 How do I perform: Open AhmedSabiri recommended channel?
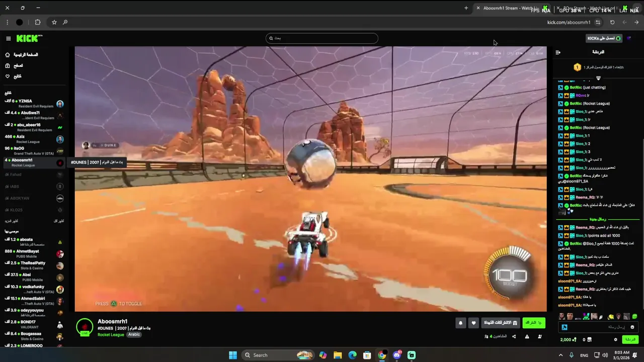[34, 301]
